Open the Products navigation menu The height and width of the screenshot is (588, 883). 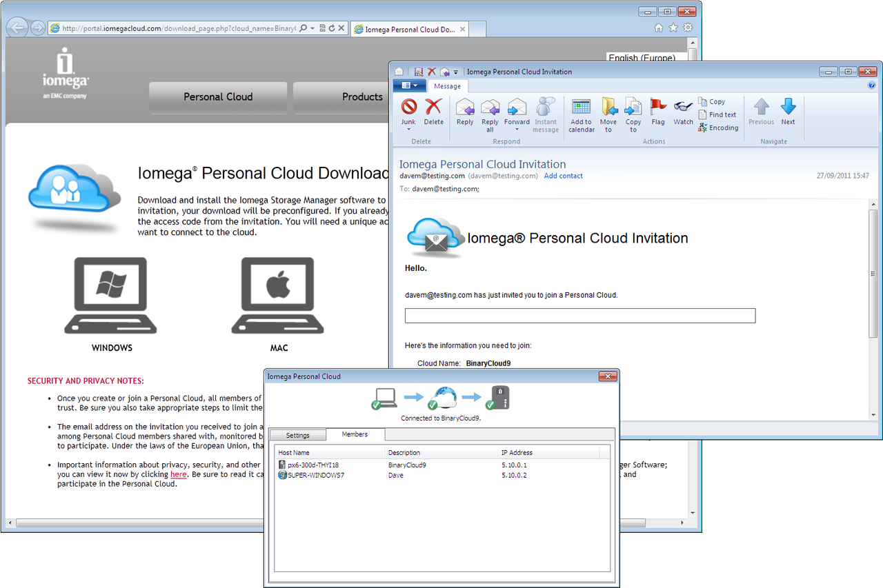341,97
